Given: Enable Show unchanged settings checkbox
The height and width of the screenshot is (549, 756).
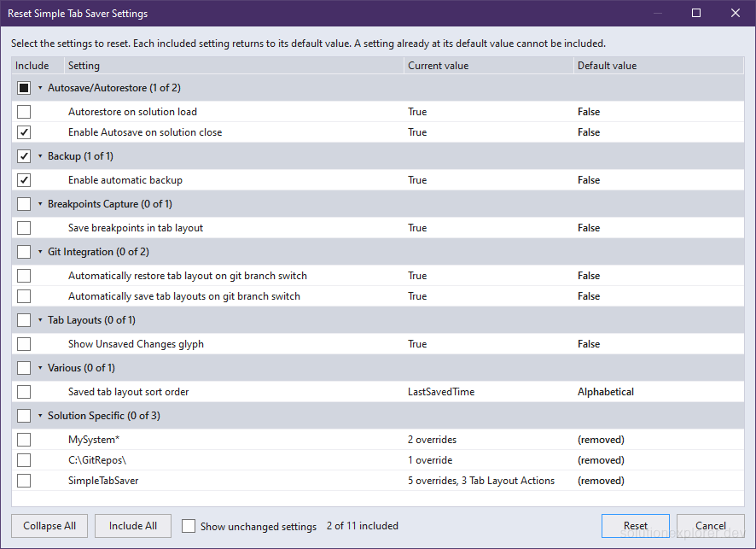Looking at the screenshot, I should pyautogui.click(x=189, y=526).
